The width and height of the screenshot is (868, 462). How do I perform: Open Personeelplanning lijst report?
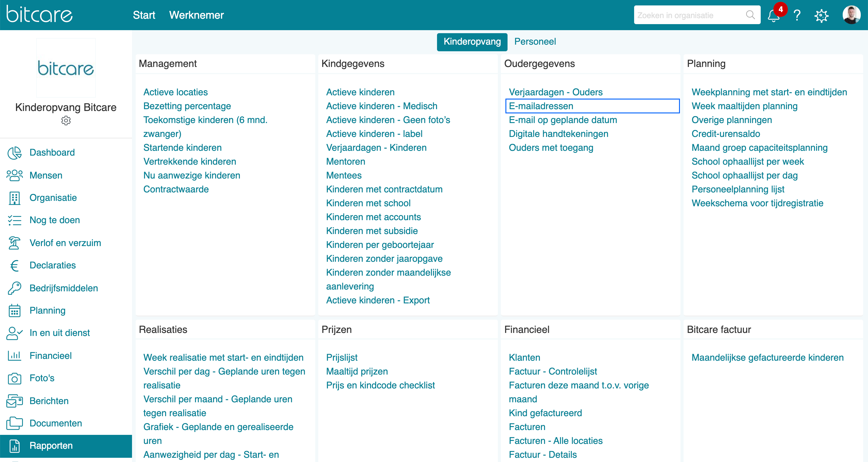tap(738, 189)
